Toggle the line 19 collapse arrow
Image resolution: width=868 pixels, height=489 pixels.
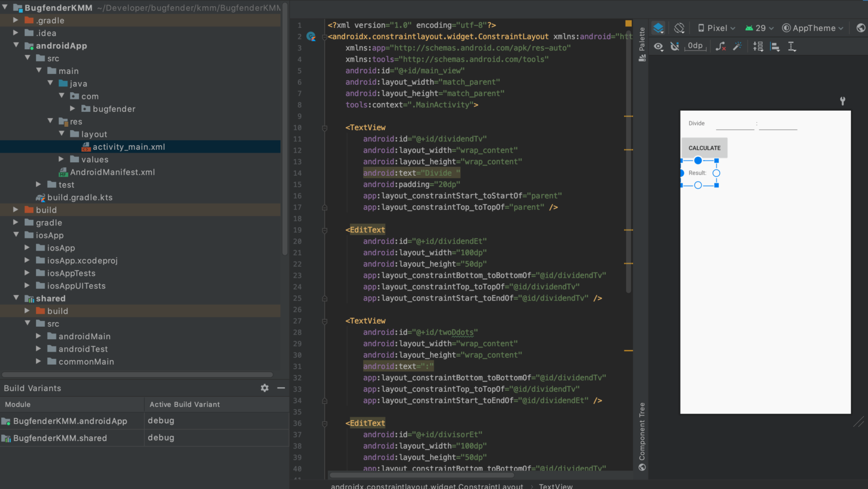click(324, 230)
